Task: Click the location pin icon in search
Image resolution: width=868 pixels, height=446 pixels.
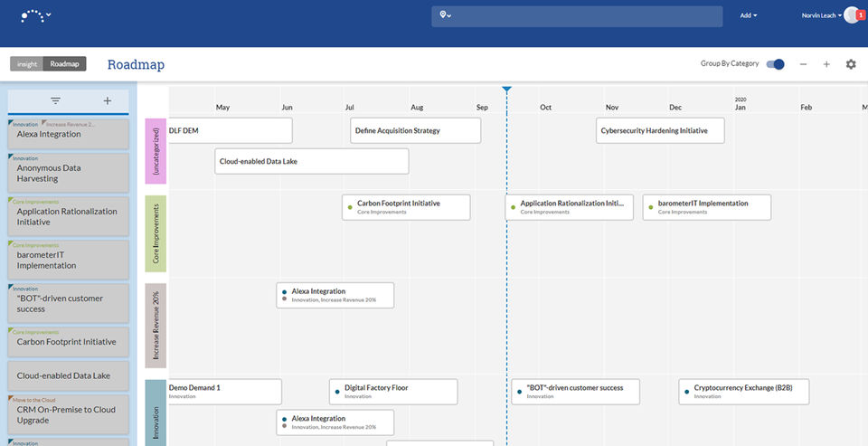Action: tap(443, 15)
